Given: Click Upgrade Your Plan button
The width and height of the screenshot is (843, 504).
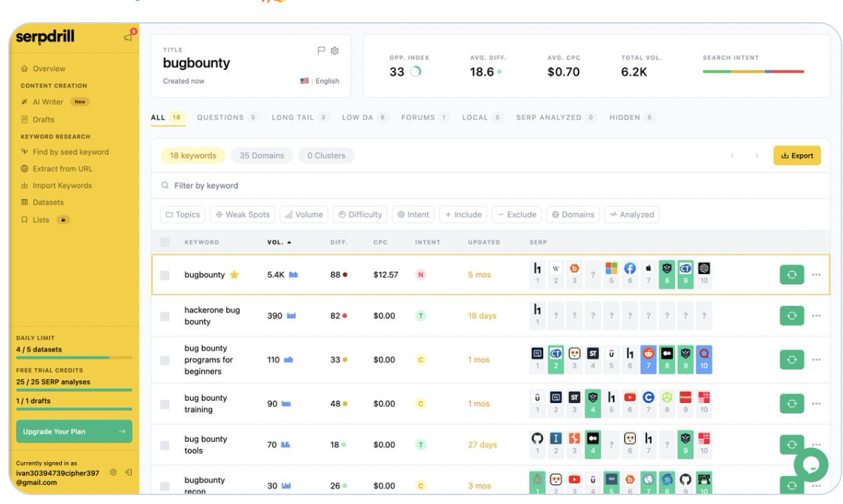Looking at the screenshot, I should (x=74, y=432).
